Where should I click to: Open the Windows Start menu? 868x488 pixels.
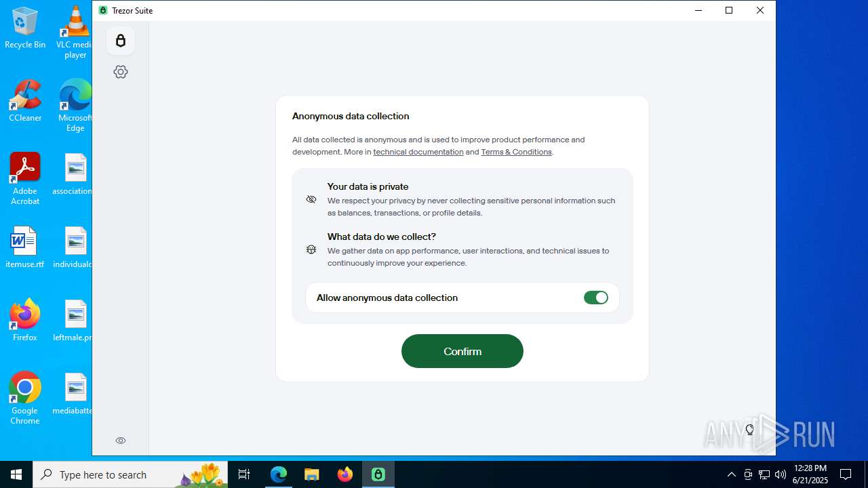click(16, 474)
